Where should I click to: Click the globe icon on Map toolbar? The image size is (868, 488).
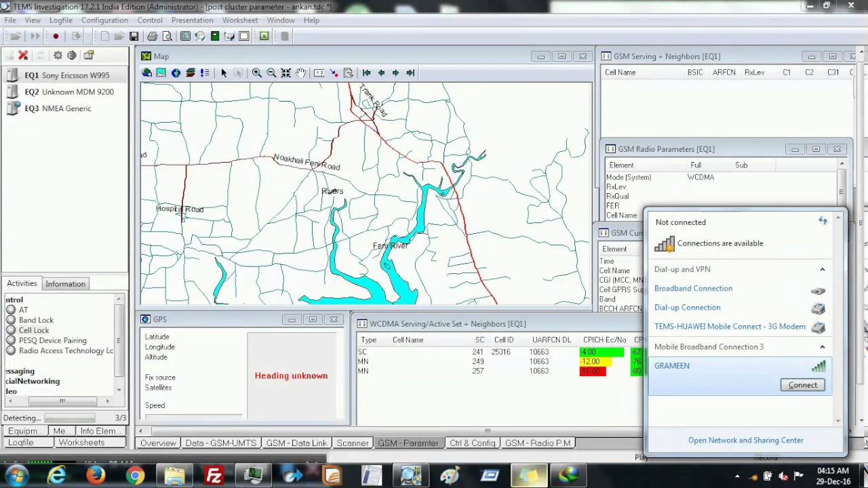point(176,73)
